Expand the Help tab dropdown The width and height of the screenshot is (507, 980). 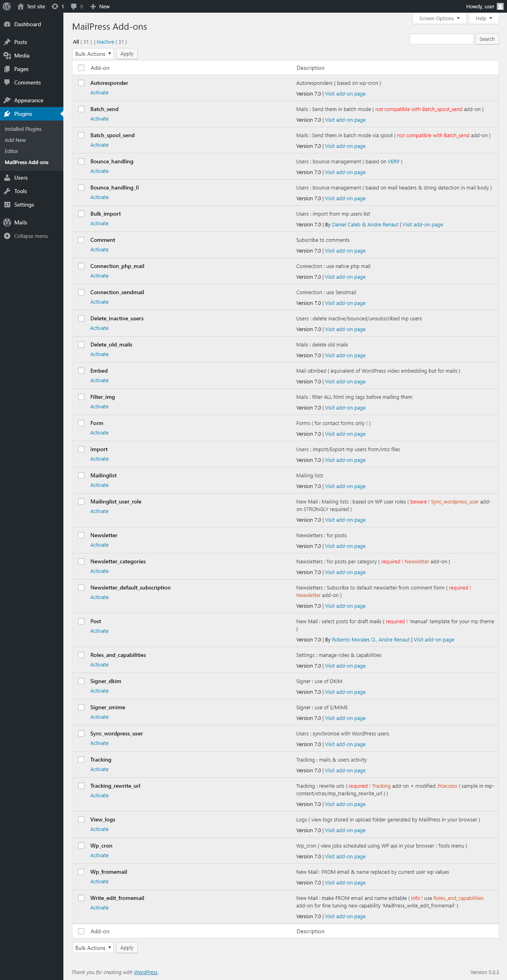484,19
